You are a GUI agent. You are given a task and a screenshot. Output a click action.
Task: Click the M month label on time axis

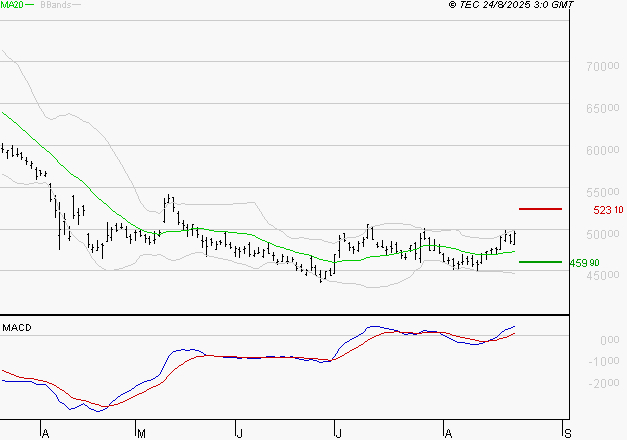click(141, 432)
